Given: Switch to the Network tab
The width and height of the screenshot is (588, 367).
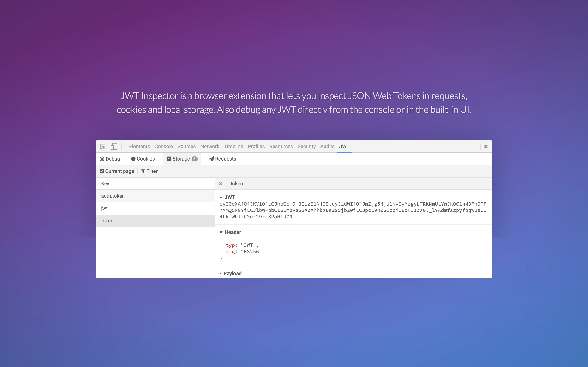Looking at the screenshot, I should click(x=210, y=146).
